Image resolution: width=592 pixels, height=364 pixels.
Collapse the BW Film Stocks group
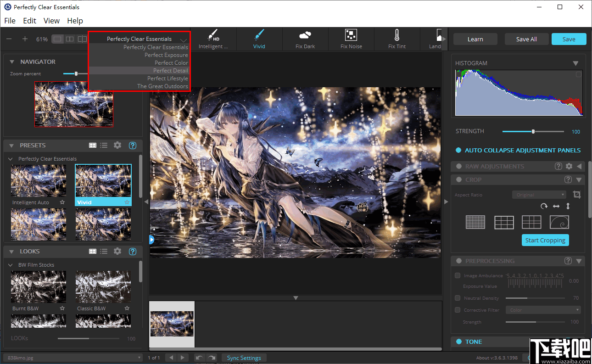coord(11,265)
